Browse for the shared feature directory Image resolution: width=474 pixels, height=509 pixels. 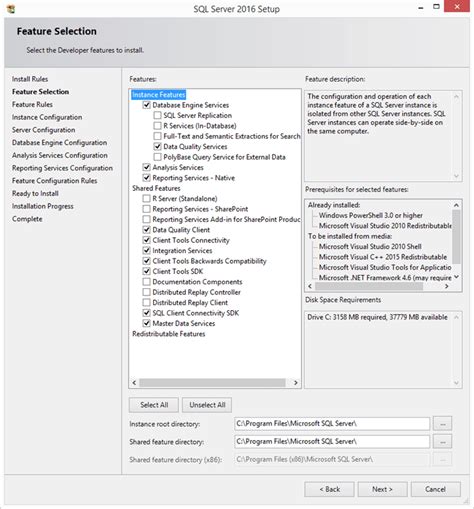pyautogui.click(x=443, y=442)
